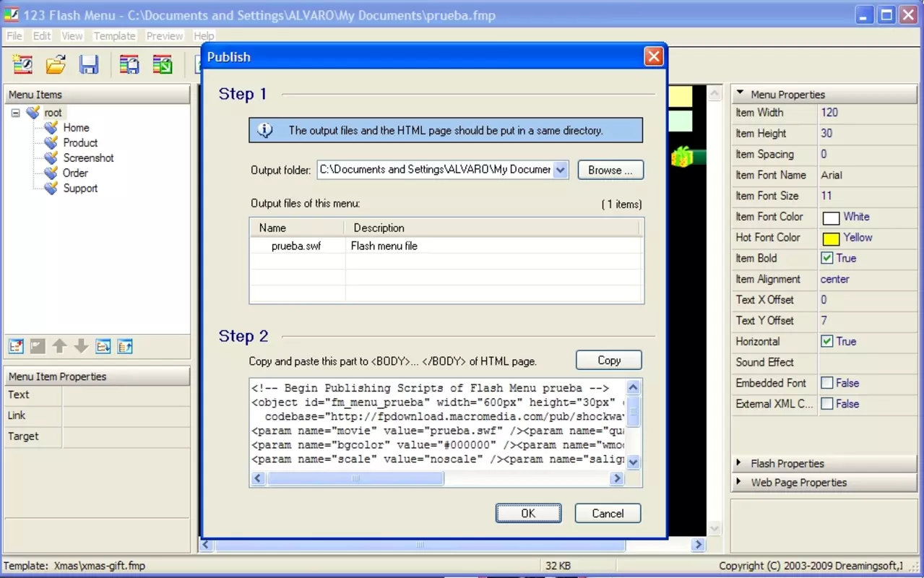
Task: Click the code box horizontal scrollbar thumb
Action: coord(355,478)
